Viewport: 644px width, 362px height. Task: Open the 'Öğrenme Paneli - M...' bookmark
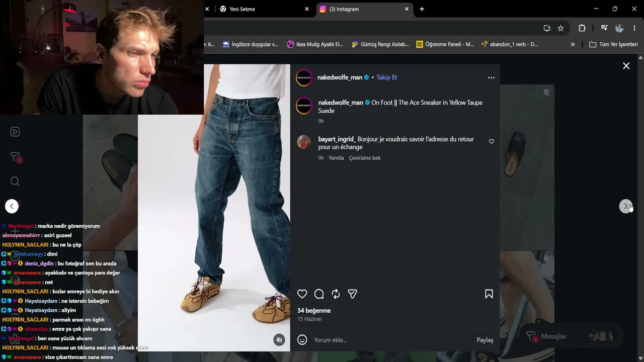pos(445,44)
